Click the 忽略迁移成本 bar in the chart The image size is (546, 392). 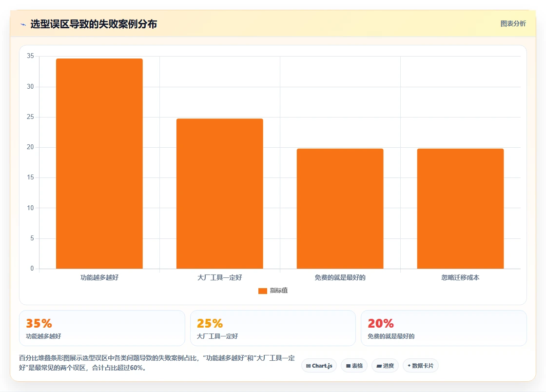[460, 209]
